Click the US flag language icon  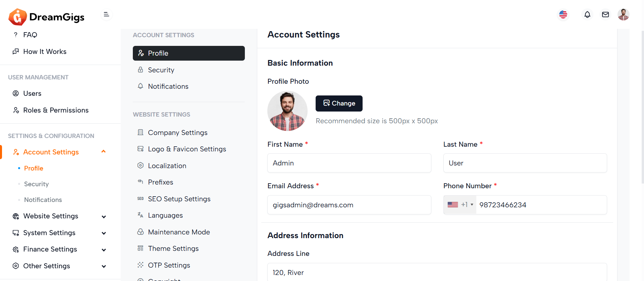[x=563, y=15]
